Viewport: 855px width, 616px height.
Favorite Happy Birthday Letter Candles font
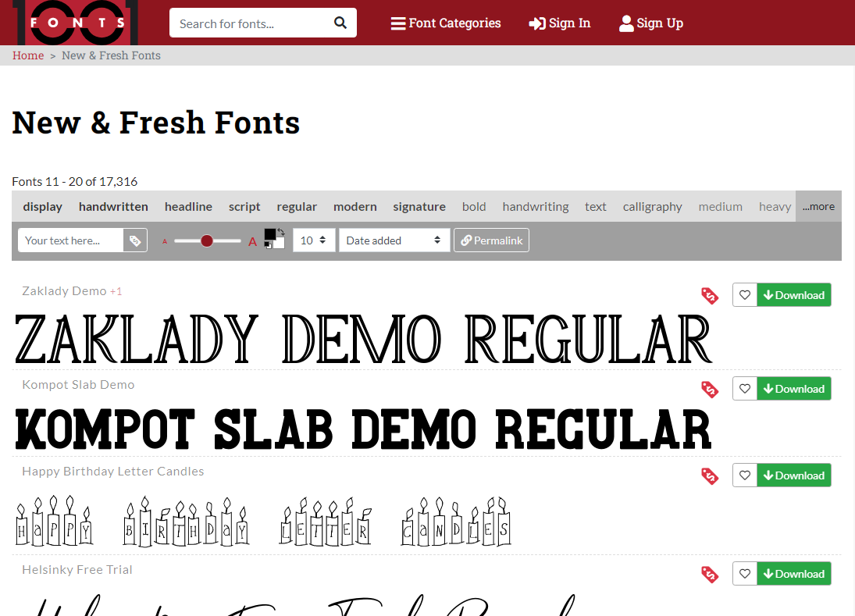click(x=745, y=475)
